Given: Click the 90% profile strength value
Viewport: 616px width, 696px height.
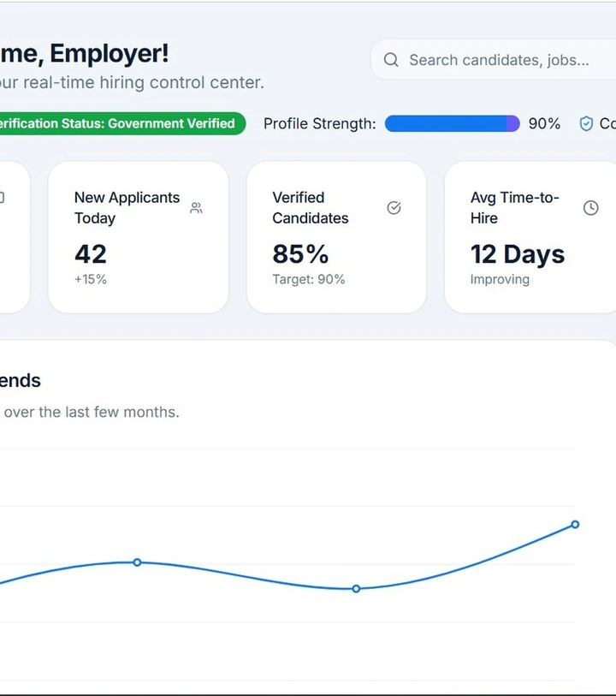Looking at the screenshot, I should (544, 123).
